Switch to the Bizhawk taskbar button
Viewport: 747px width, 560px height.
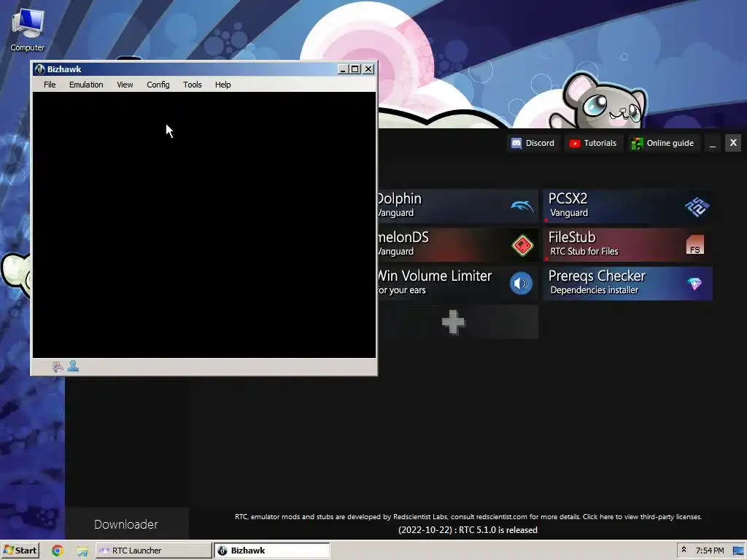coord(271,551)
